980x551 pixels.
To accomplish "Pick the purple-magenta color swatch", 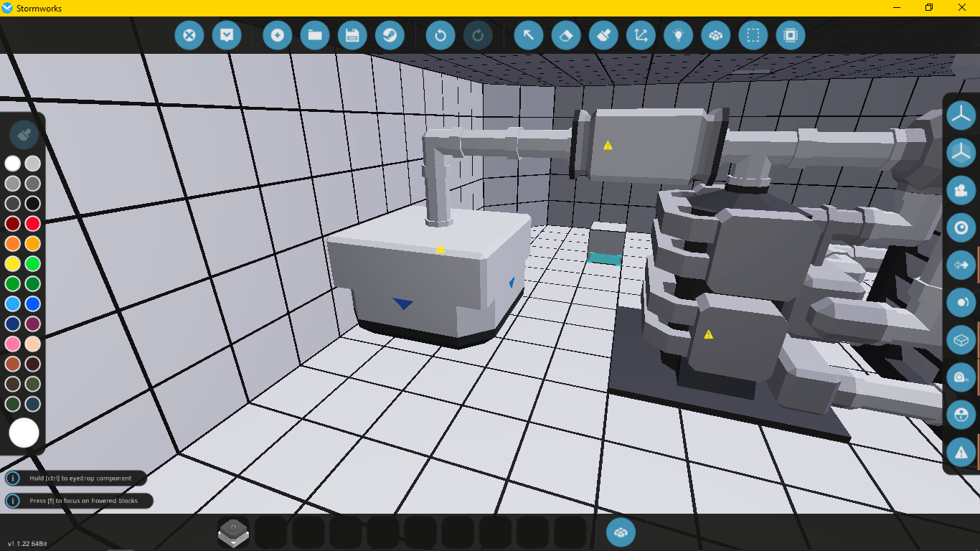I will tap(33, 324).
